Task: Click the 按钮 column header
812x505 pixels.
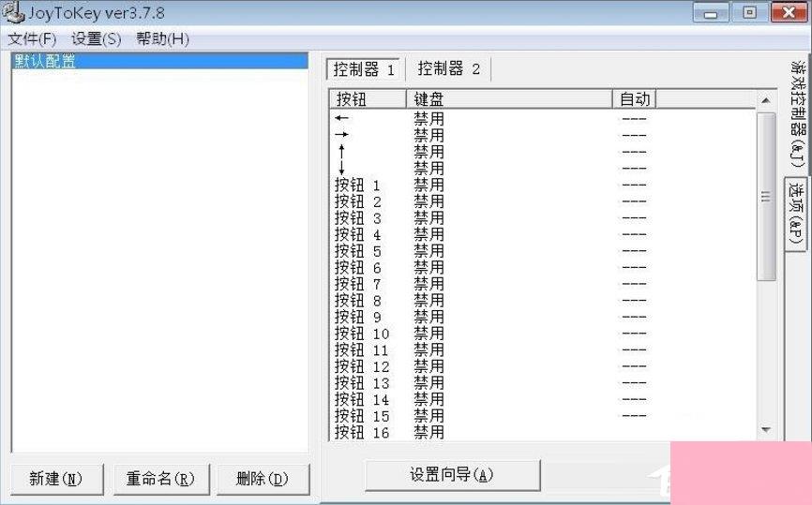Action: pos(368,98)
